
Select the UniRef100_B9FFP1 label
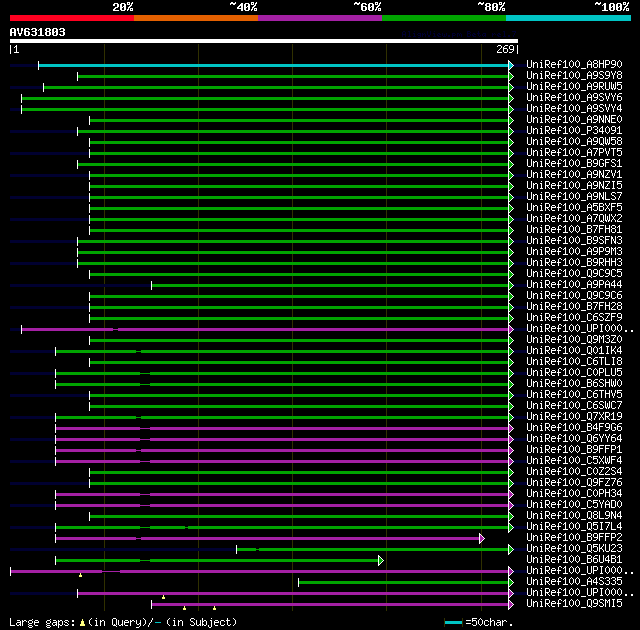[574, 450]
